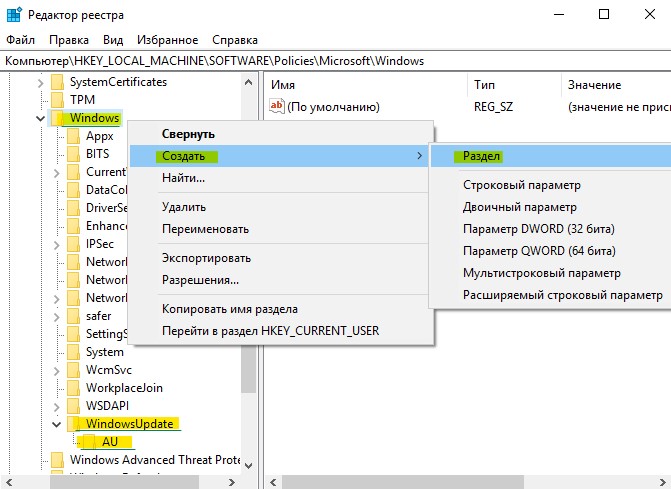The image size is (671, 489).
Task: Click values pane horizontal scroll right arrow
Action: 662,482
